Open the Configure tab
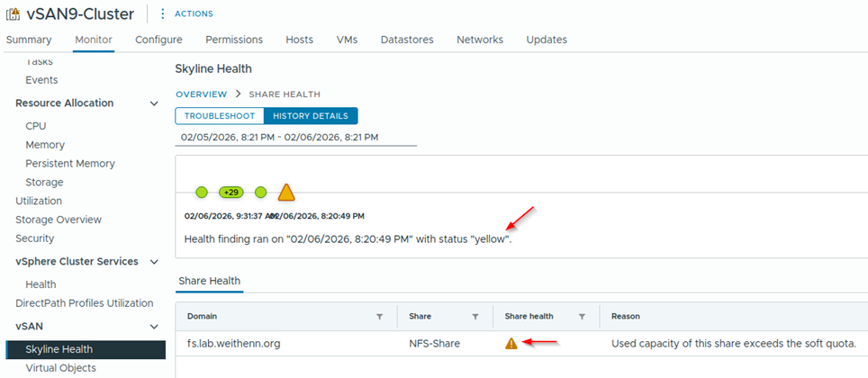868x378 pixels. click(158, 40)
